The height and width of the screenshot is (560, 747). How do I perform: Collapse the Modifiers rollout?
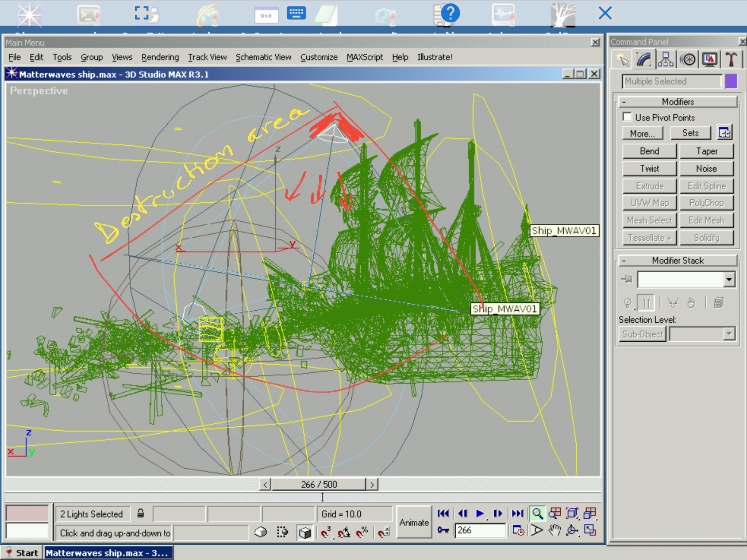(678, 102)
